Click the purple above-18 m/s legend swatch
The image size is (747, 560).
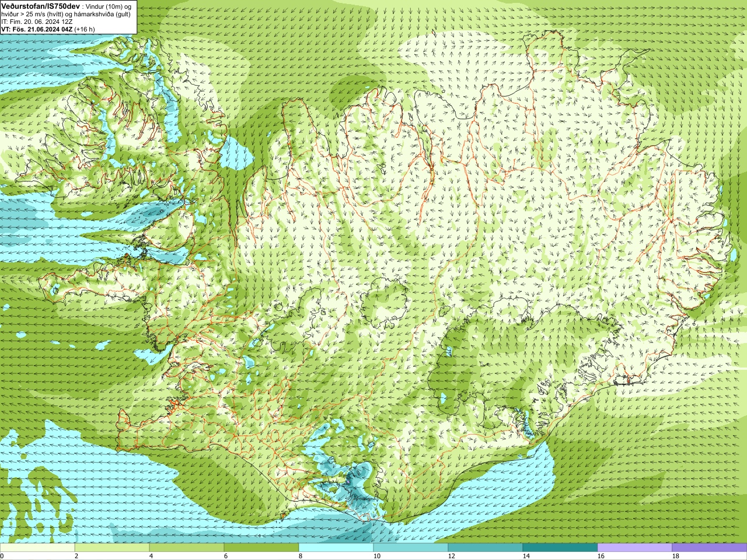pos(710,548)
